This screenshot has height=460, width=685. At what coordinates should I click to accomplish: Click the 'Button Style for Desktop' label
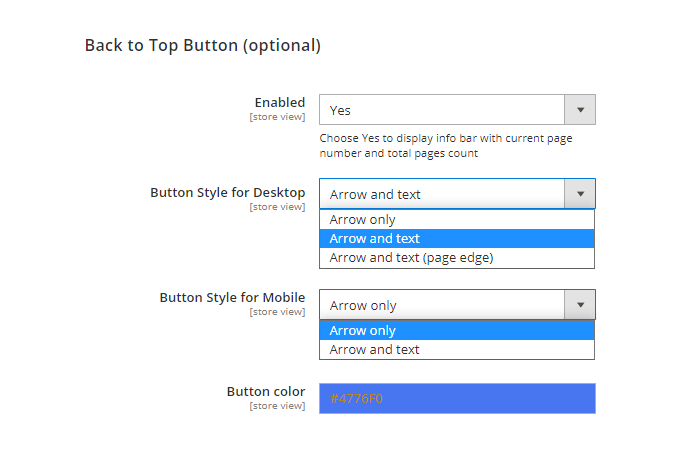[227, 192]
